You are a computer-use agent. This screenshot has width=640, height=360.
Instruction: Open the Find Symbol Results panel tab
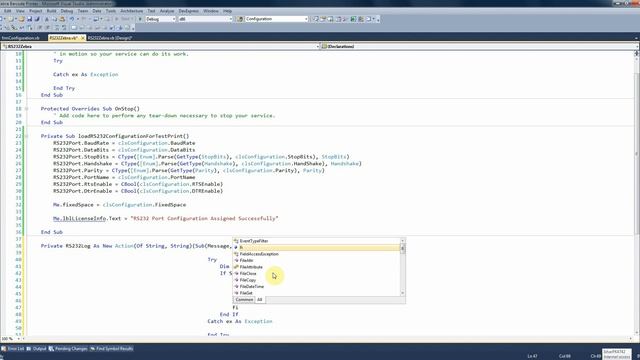[112, 349]
